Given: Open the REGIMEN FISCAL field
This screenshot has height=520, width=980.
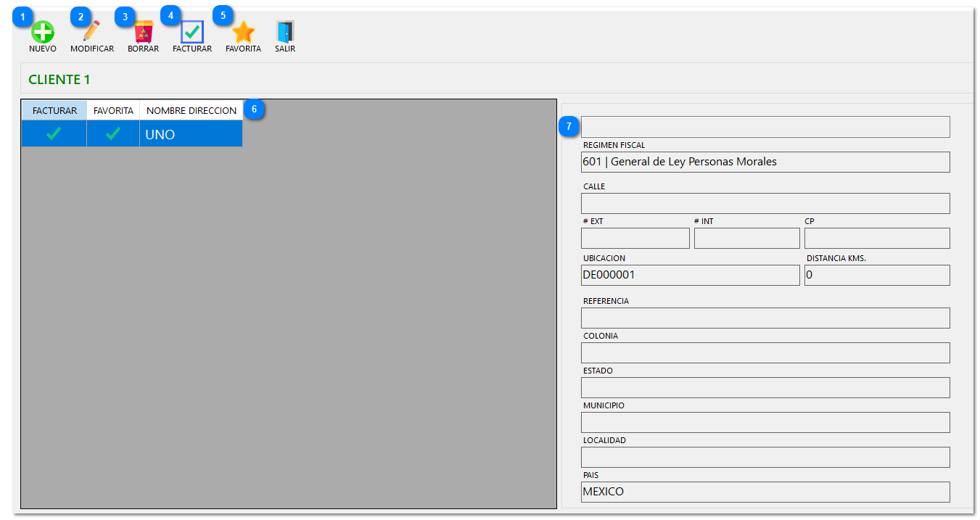Looking at the screenshot, I should coord(765,162).
